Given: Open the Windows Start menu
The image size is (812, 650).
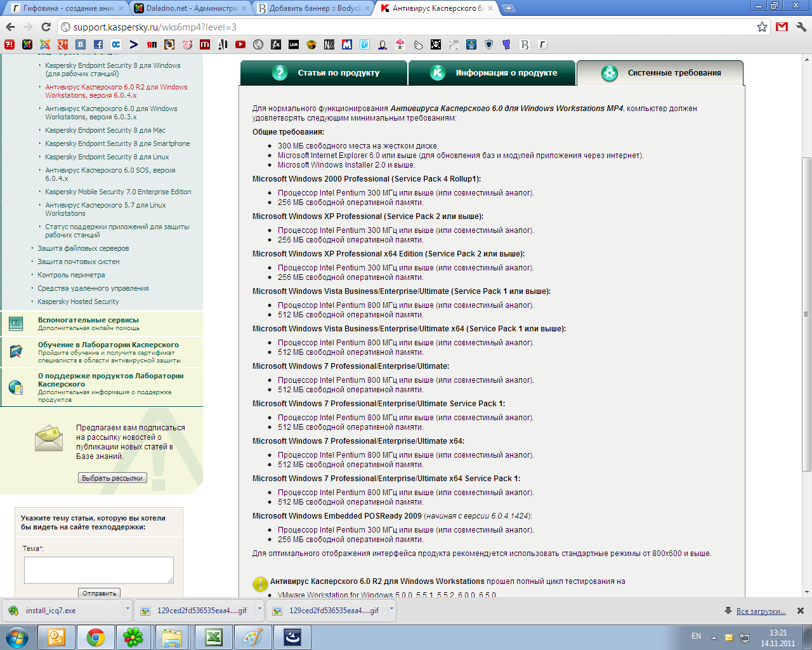Looking at the screenshot, I should (16, 637).
